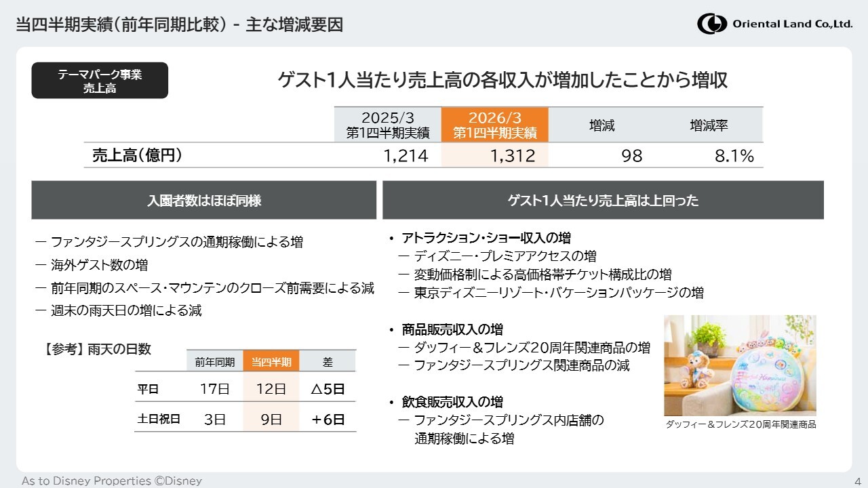Click the orange 2026/3 第1四半期実績 column header
This screenshot has height=488, width=868.
tap(495, 125)
